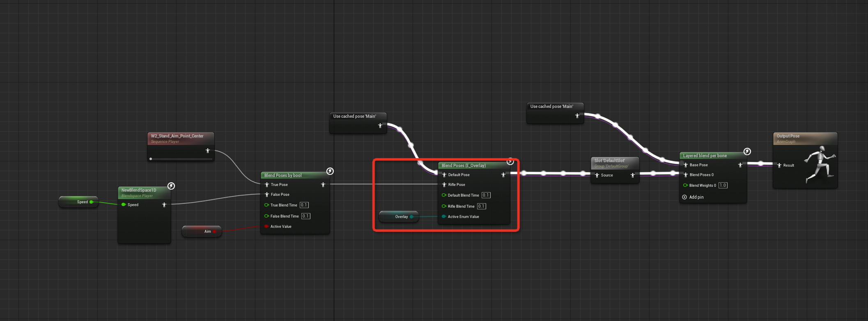The height and width of the screenshot is (321, 868).
Task: Click the green True Blend Time pin
Action: pyautogui.click(x=266, y=205)
